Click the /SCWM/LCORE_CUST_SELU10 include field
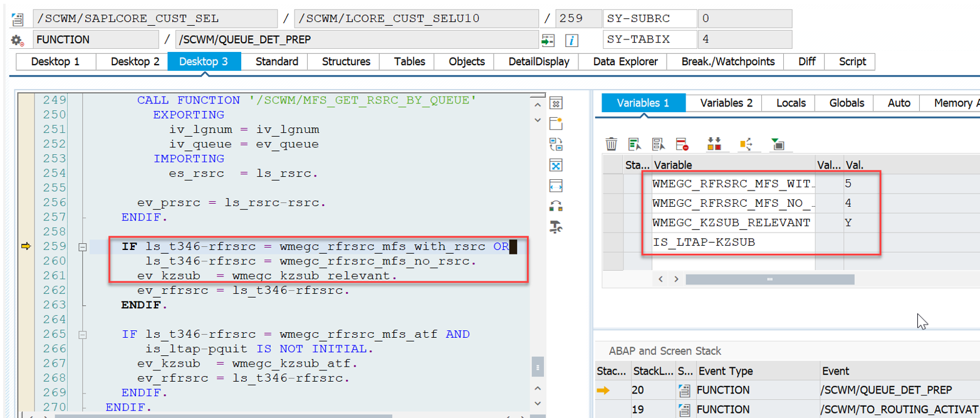 coord(415,18)
